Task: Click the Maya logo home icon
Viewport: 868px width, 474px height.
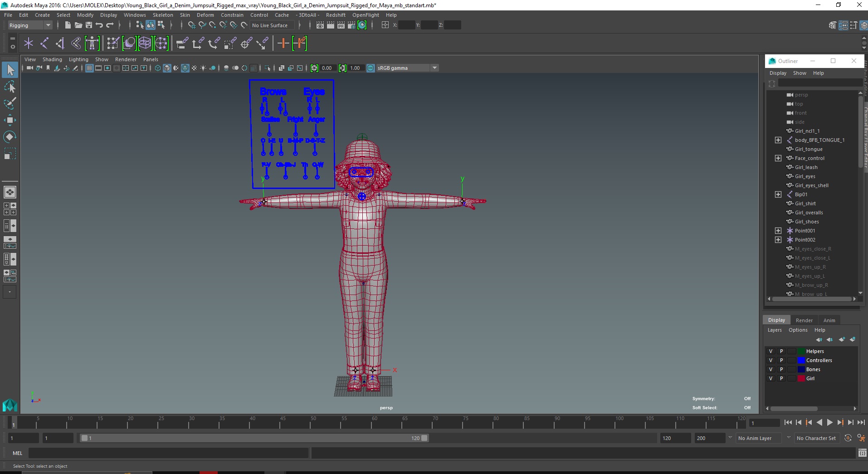Action: pyautogui.click(x=10, y=405)
